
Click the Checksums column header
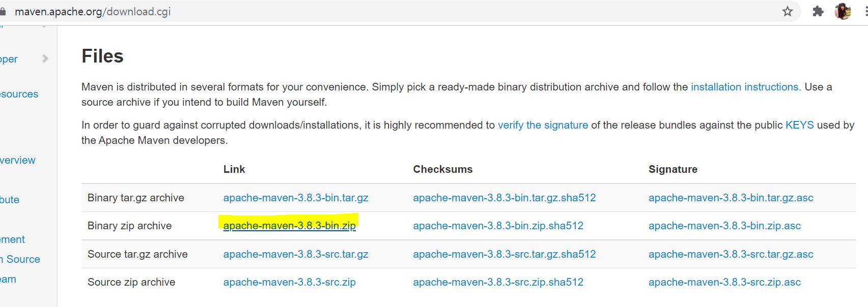[x=443, y=169]
